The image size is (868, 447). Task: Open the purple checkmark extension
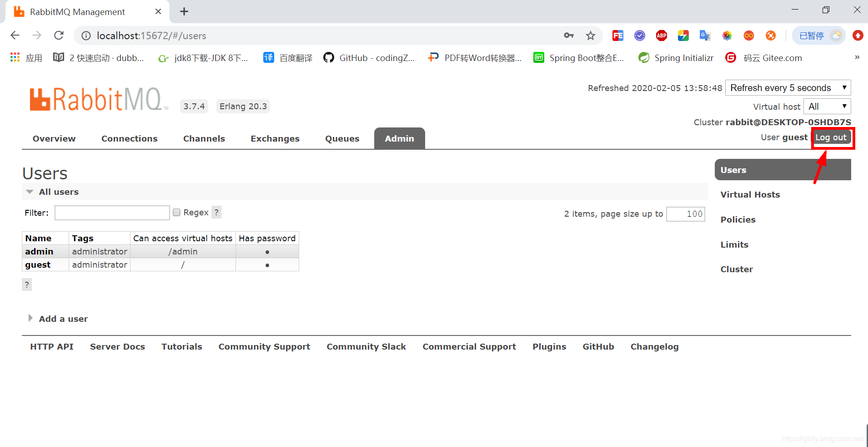click(639, 36)
